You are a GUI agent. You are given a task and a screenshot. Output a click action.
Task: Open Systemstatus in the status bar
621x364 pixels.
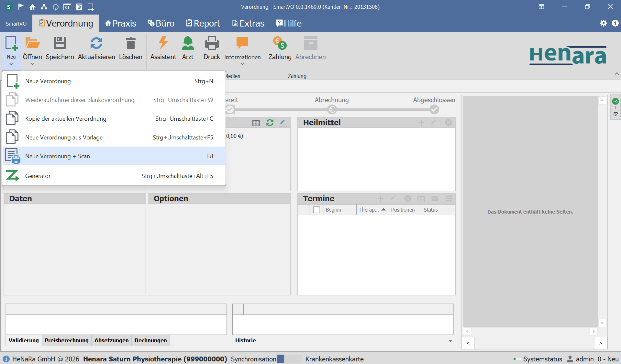pyautogui.click(x=538, y=359)
